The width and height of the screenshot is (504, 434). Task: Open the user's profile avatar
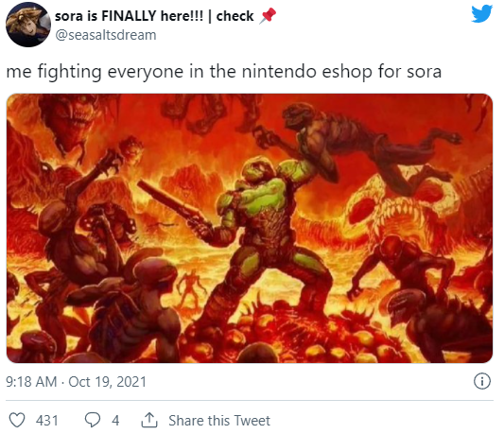(28, 25)
